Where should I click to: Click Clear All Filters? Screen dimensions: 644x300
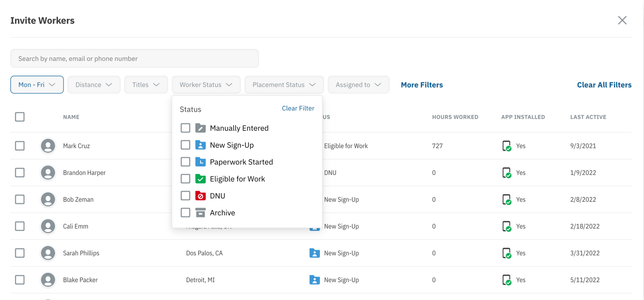[x=604, y=85]
